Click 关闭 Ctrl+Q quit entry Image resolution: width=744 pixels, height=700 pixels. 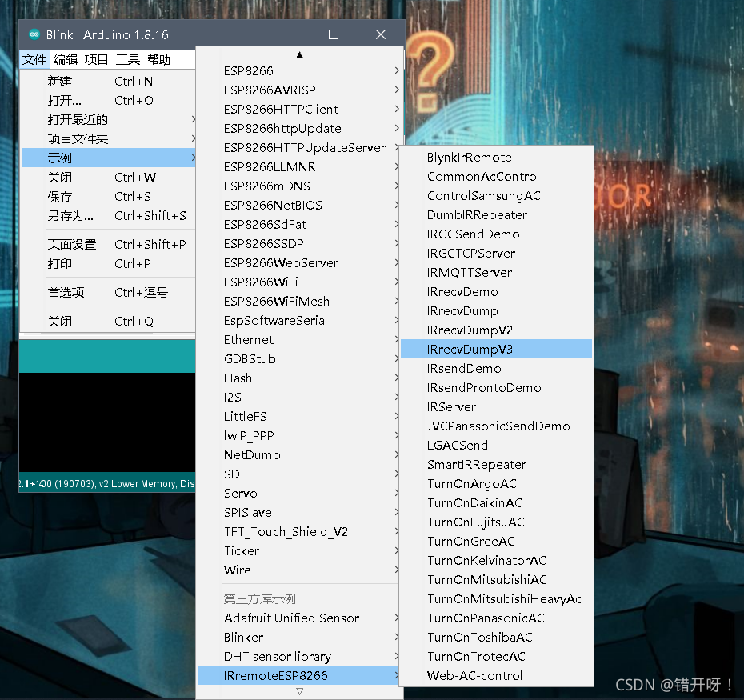pos(108,322)
